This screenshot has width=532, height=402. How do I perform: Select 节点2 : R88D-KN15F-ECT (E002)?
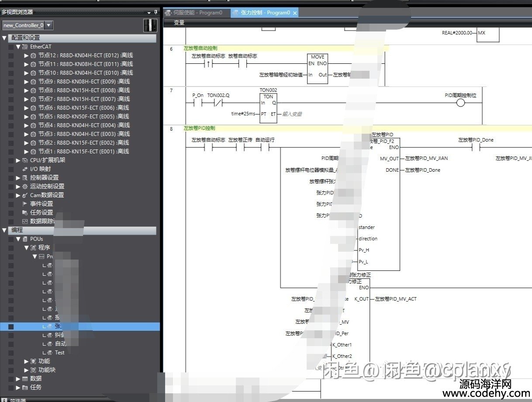click(83, 143)
